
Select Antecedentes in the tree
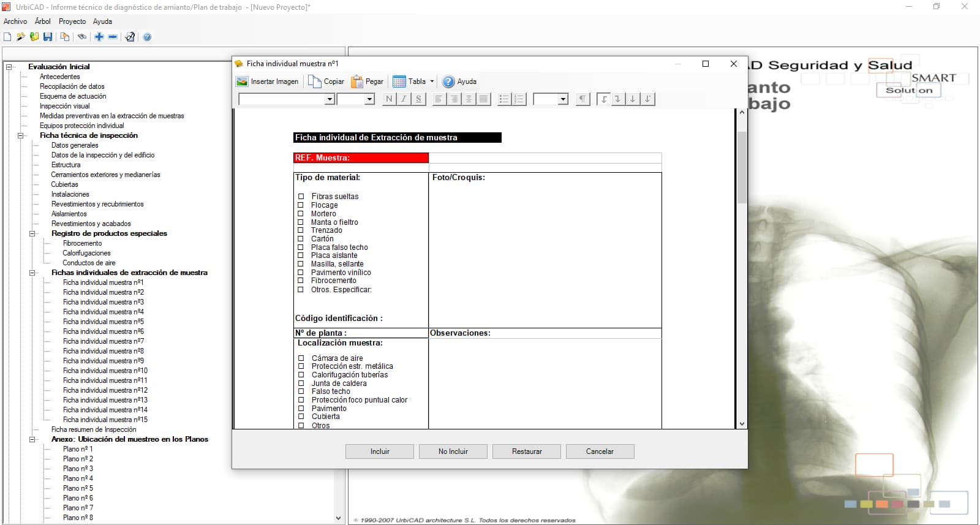60,77
